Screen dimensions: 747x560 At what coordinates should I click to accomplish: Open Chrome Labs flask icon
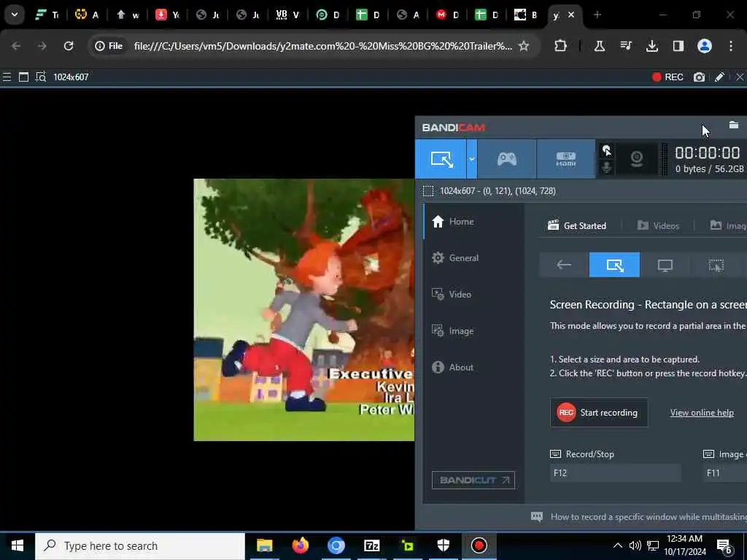pyautogui.click(x=600, y=46)
